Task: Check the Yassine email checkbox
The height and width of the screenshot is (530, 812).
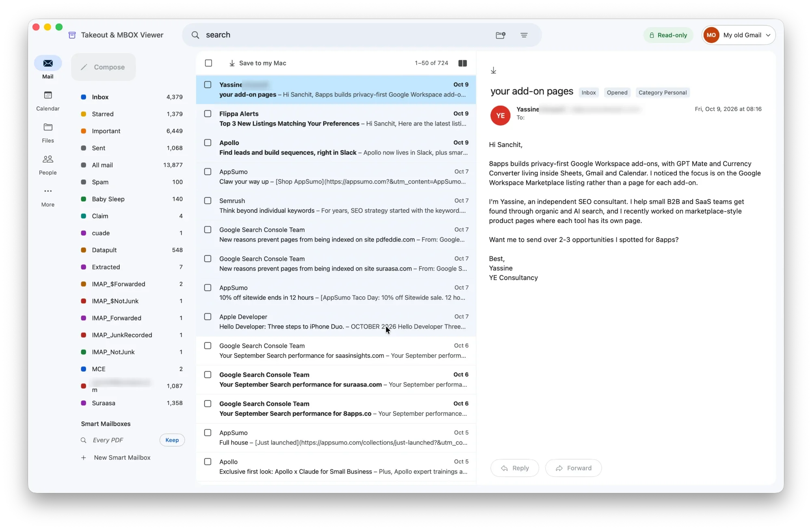Action: (x=208, y=84)
